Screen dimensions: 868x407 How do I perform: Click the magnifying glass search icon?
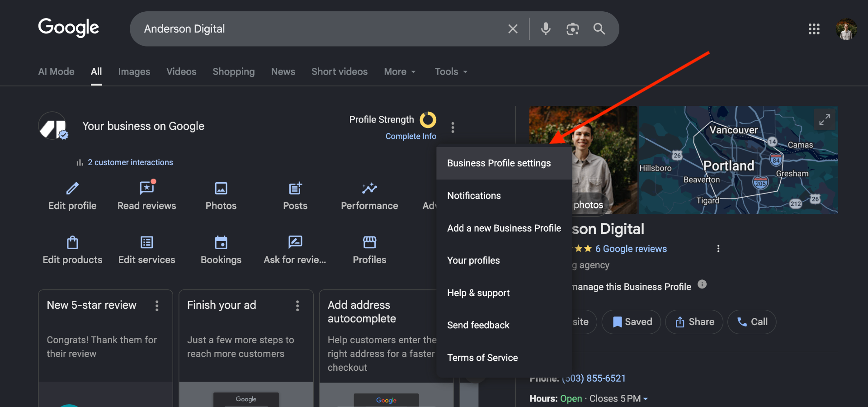pyautogui.click(x=599, y=29)
